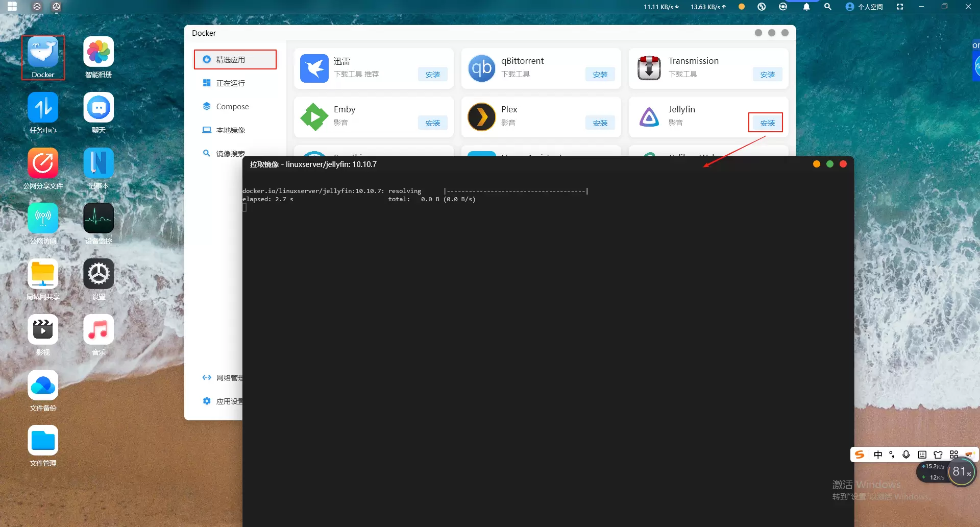Open the 聊天 chat app icon
980x527 pixels.
click(x=99, y=108)
